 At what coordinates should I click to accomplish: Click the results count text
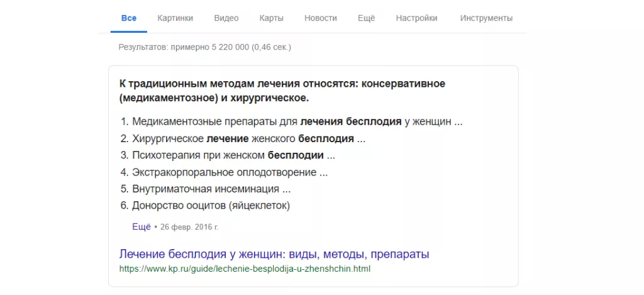pyautogui.click(x=204, y=47)
